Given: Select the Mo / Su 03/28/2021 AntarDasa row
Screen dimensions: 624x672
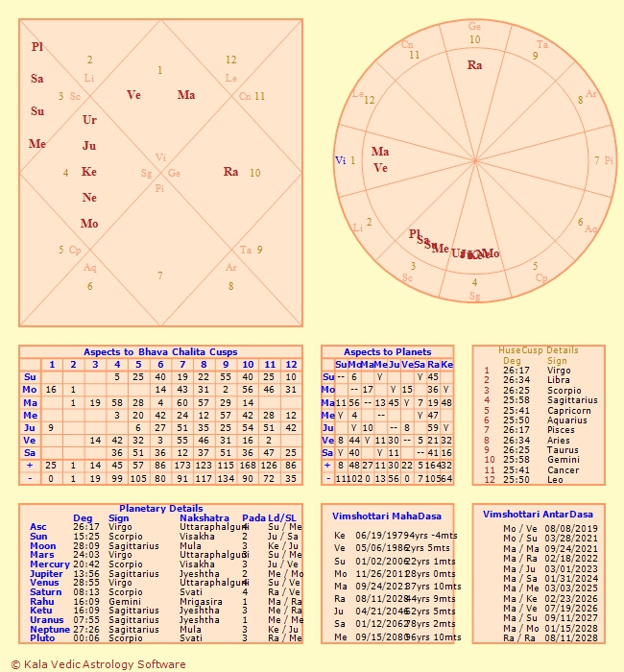Looking at the screenshot, I should click(x=550, y=539).
